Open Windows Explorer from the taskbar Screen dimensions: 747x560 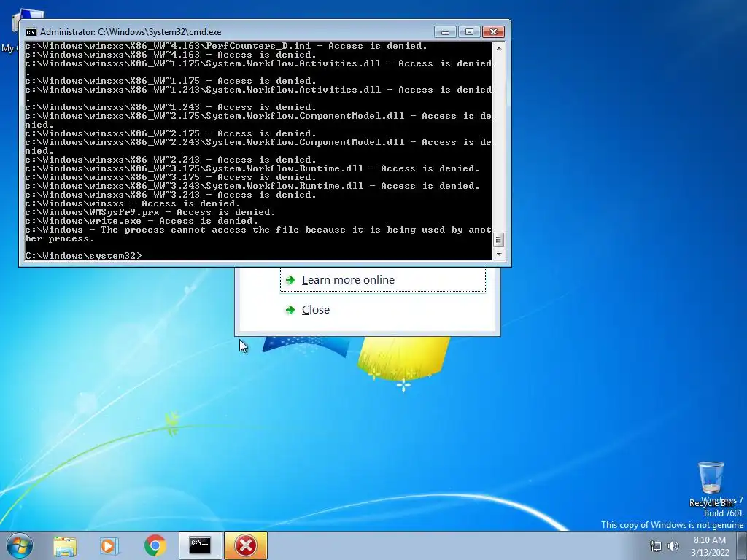click(64, 545)
